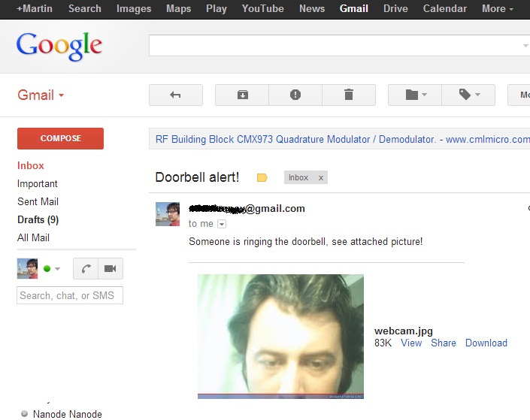This screenshot has width=530, height=420.
Task: Click the sender's avatar in the email
Action: pyautogui.click(x=168, y=214)
